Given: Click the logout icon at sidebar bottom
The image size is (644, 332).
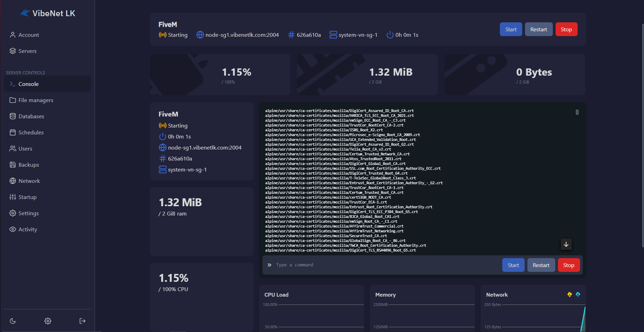Looking at the screenshot, I should [x=83, y=321].
